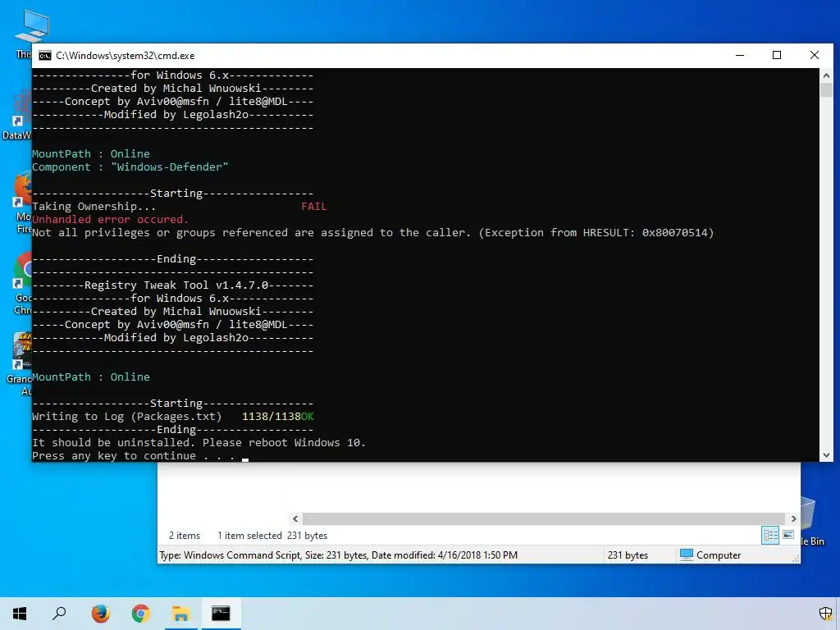Viewport: 840px width, 630px height.
Task: Click the green OK status text
Action: (308, 416)
